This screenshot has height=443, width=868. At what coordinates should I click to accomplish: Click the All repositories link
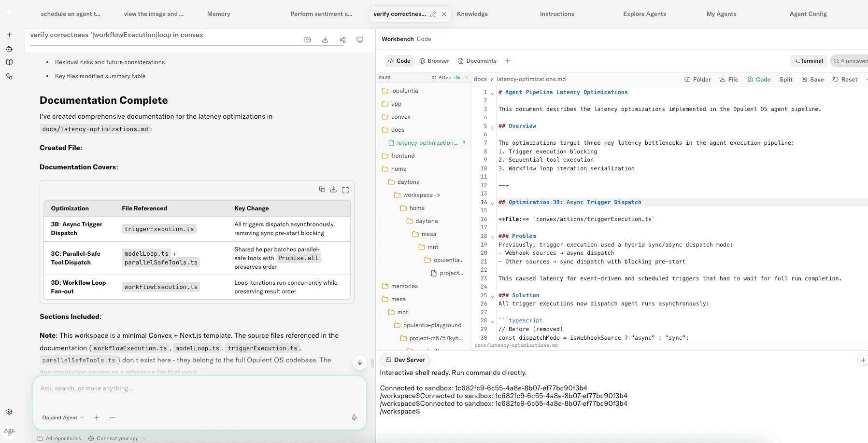click(x=59, y=438)
